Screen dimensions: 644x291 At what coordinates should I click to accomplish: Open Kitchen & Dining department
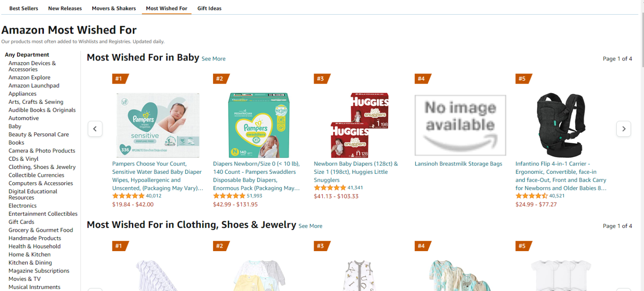click(x=30, y=262)
